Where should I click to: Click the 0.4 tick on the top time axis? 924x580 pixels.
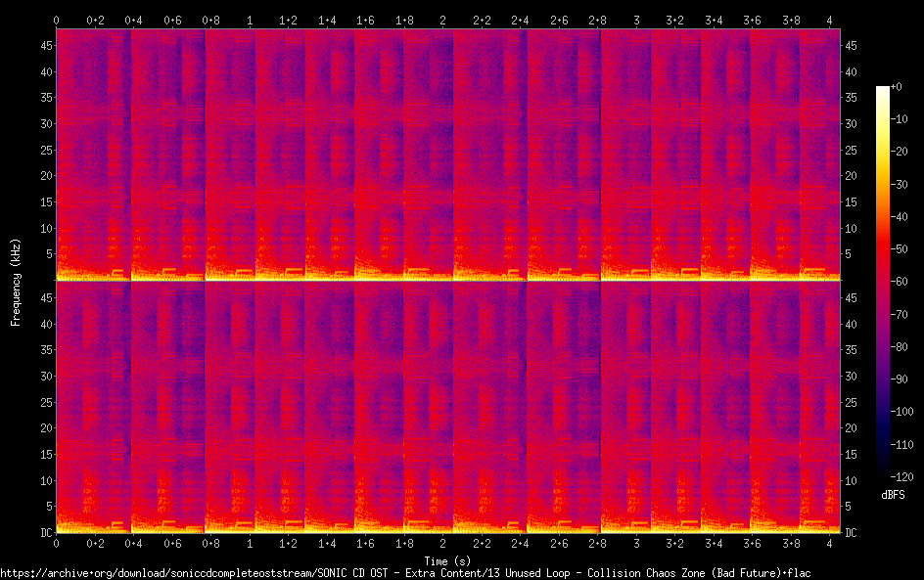[x=133, y=20]
